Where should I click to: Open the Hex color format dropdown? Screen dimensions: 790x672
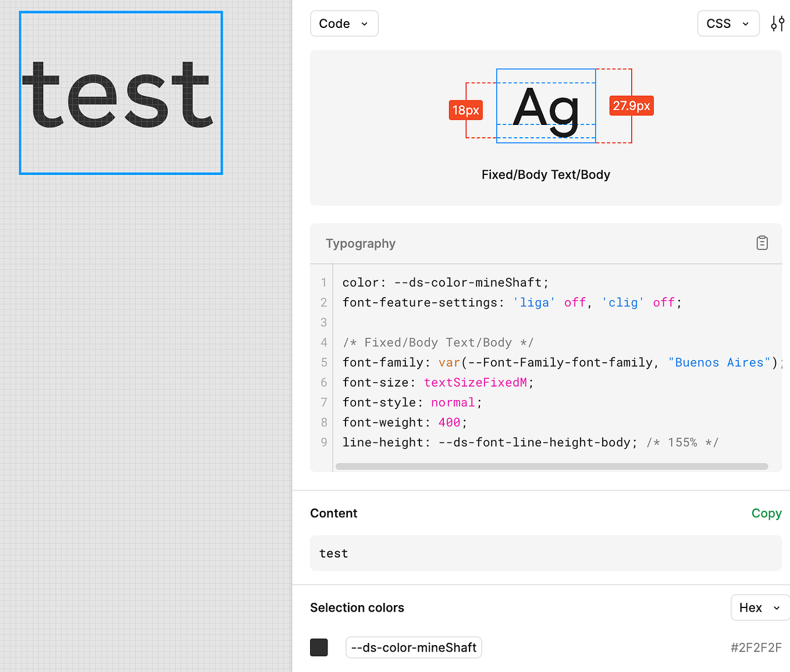click(x=759, y=607)
